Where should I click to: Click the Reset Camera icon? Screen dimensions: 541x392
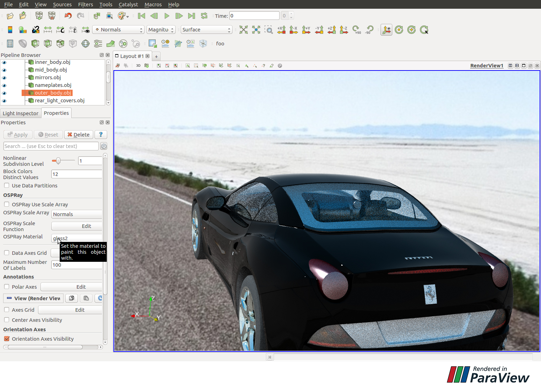click(244, 30)
